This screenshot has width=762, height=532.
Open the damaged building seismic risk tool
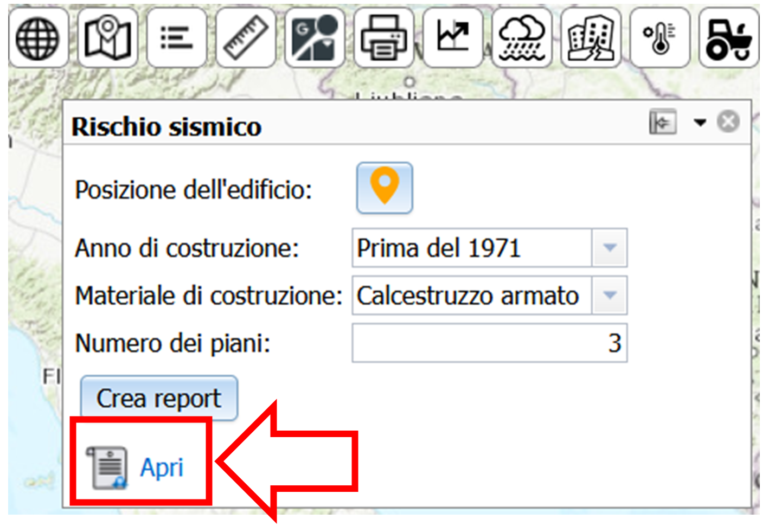tap(591, 39)
